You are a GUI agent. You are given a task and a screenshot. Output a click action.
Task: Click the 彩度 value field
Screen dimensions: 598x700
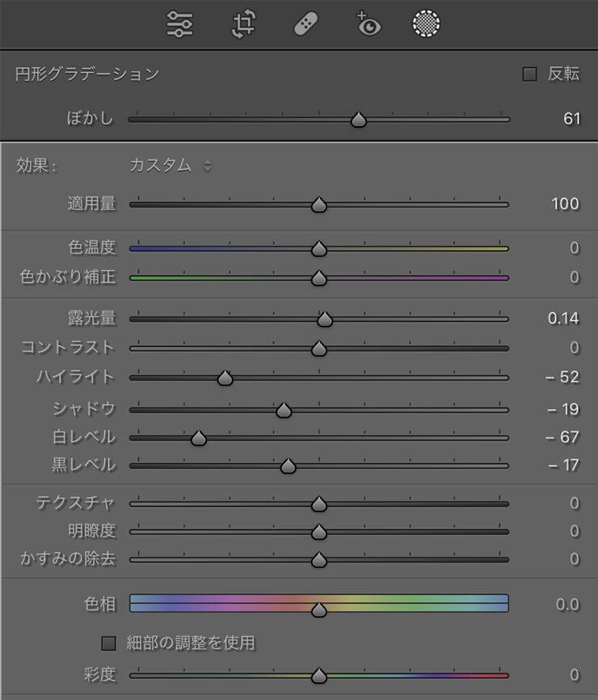[575, 675]
